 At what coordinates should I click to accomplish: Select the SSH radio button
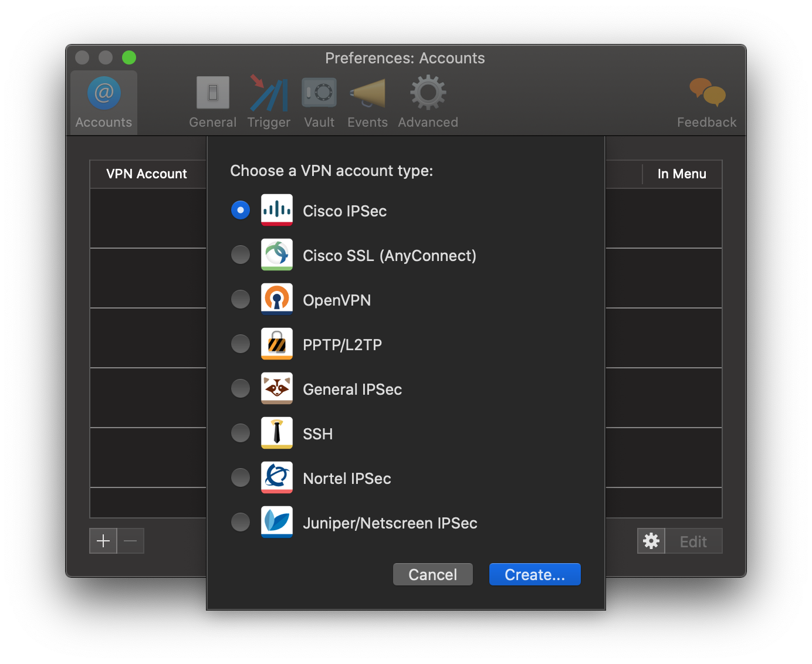[x=241, y=433]
